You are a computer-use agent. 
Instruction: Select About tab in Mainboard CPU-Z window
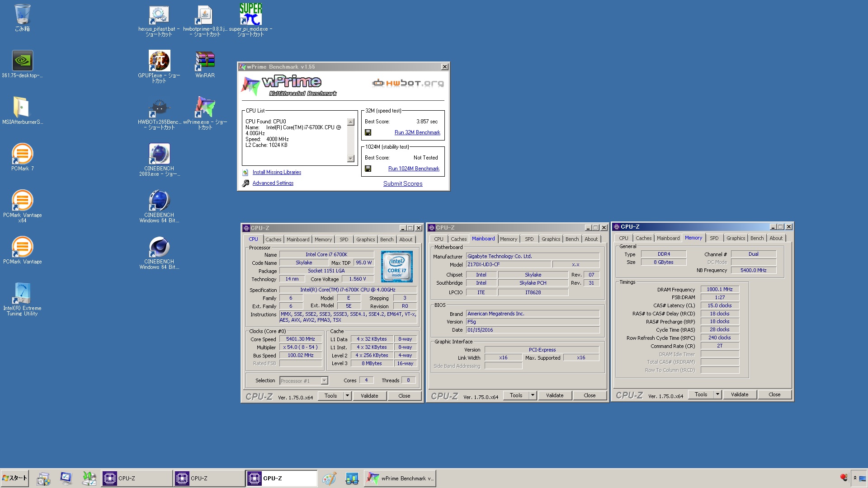[x=591, y=239]
